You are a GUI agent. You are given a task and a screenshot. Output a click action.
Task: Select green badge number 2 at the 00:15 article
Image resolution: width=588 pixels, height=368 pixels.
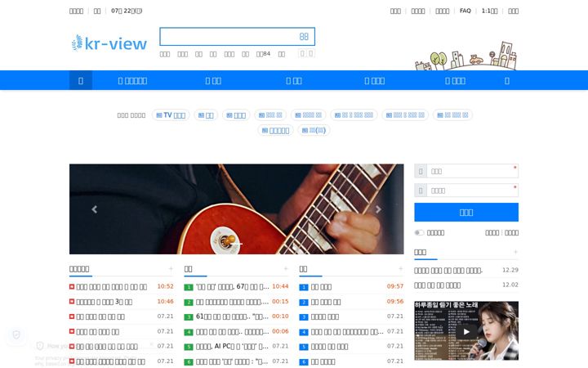(189, 303)
